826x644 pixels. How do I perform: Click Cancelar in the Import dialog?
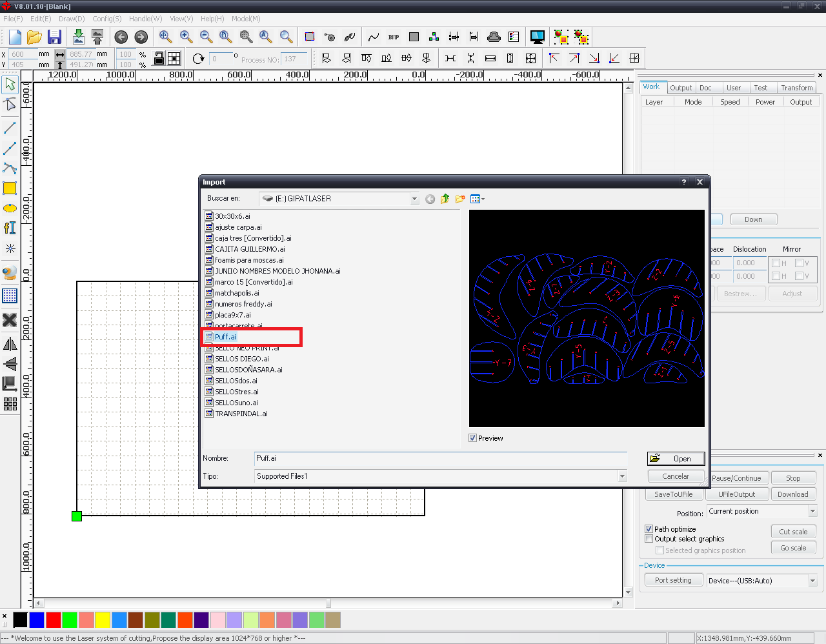pos(676,476)
